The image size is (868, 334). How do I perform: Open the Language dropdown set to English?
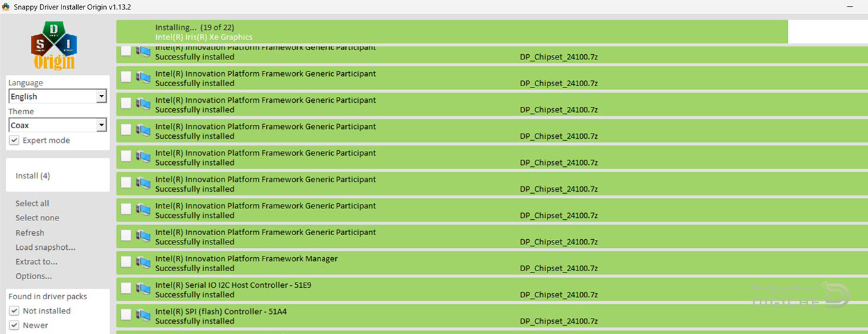click(57, 97)
